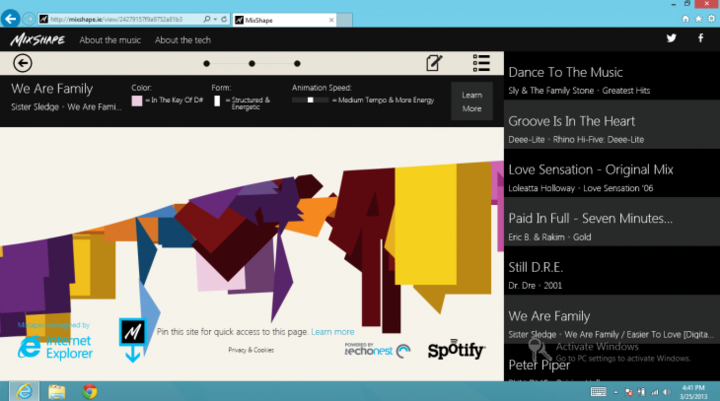The height and width of the screenshot is (401, 720).
Task: Open Privacy & Cookies link
Action: (251, 350)
